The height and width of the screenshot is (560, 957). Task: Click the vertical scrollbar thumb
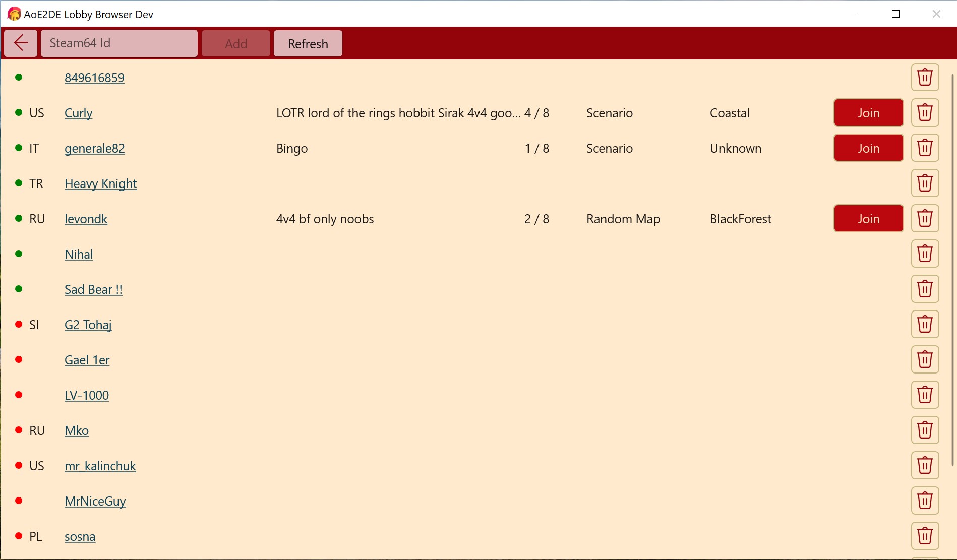[x=952, y=270]
